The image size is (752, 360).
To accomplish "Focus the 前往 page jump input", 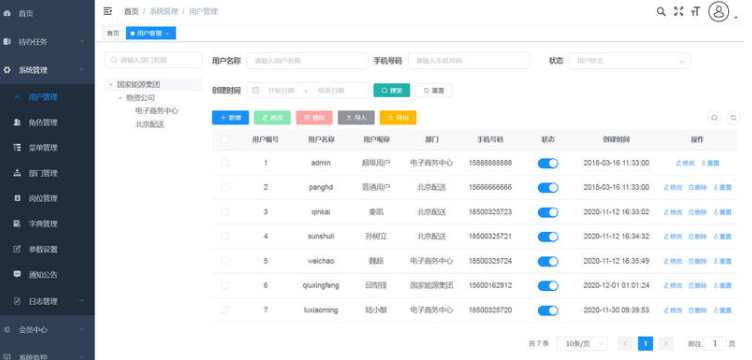I will pyautogui.click(x=715, y=344).
